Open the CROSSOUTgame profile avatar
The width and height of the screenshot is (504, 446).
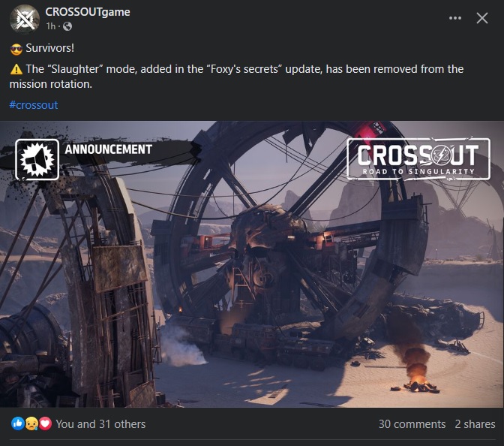pos(25,20)
